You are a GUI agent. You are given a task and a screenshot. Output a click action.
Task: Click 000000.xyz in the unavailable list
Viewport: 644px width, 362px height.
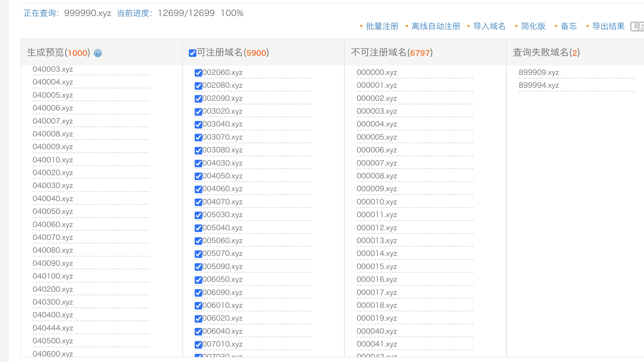[377, 72]
